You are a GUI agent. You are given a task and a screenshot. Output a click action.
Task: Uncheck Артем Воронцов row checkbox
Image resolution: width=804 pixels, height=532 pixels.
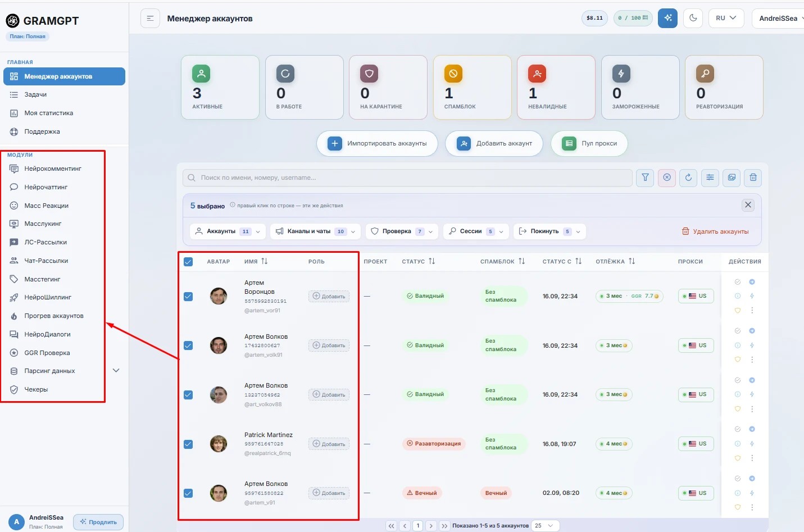(188, 297)
